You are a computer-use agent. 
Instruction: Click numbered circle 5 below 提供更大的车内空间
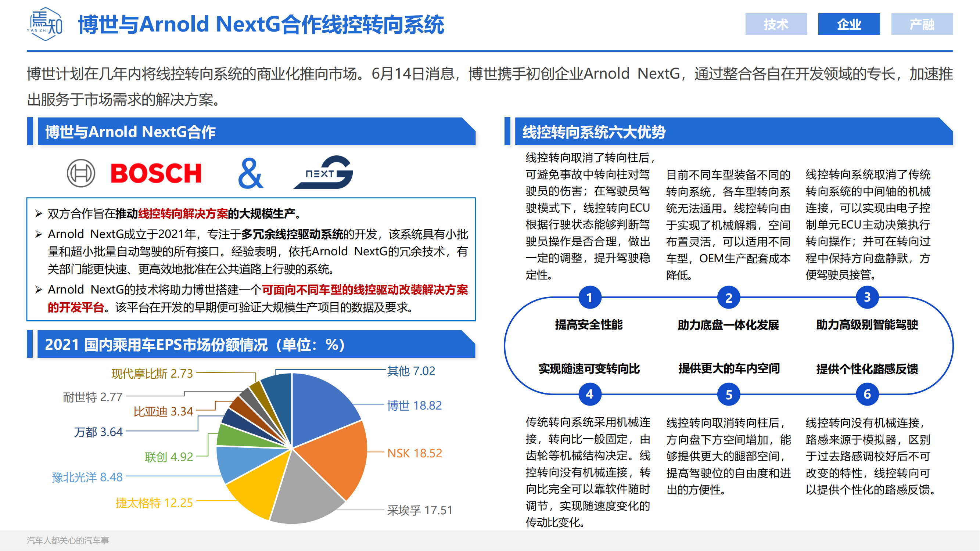click(729, 394)
